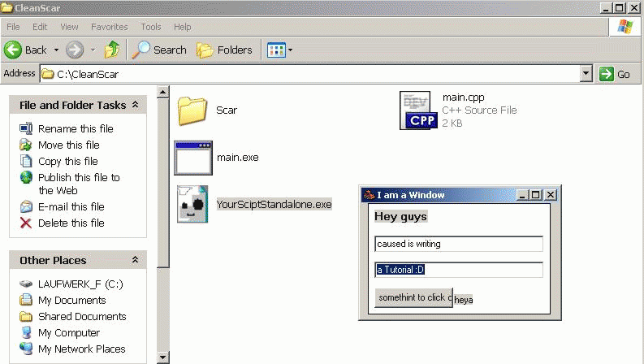Open the Search toolbar button
Screen dimensions: 644x364
(160, 50)
